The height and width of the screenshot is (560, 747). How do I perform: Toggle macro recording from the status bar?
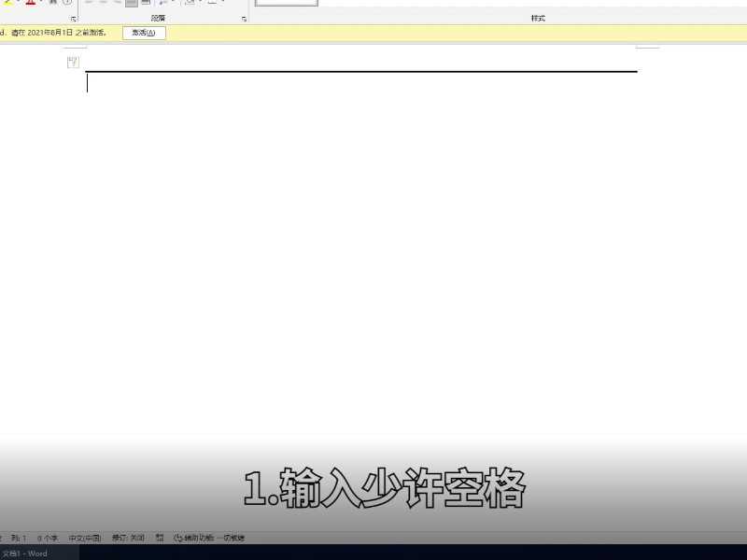coord(159,538)
